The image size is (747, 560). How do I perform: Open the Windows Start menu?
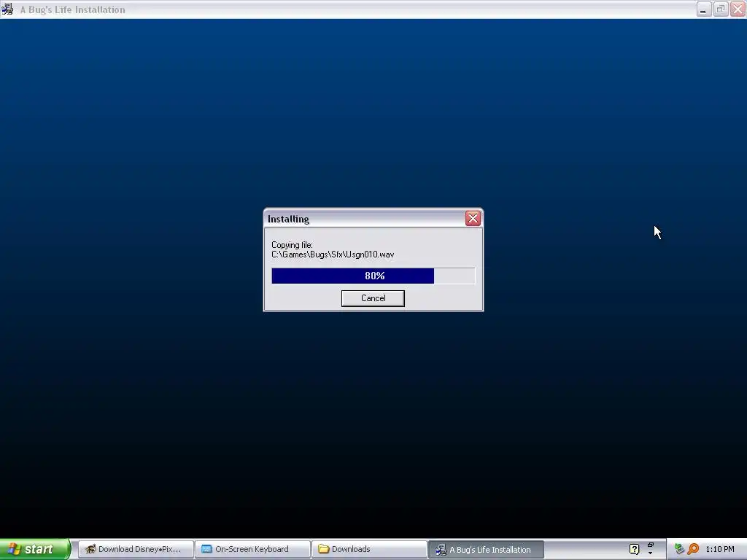tap(34, 549)
